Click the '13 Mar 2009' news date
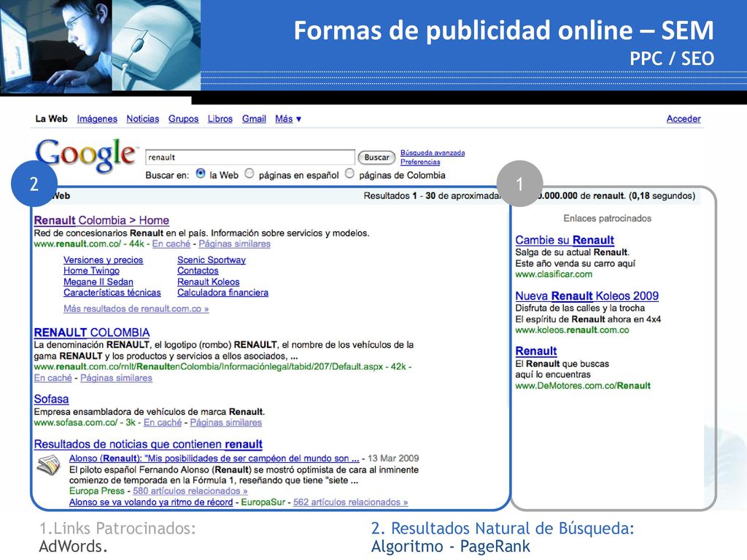 pos(393,458)
